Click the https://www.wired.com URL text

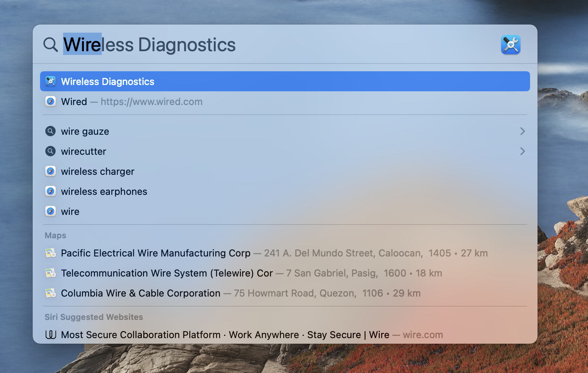pos(151,102)
